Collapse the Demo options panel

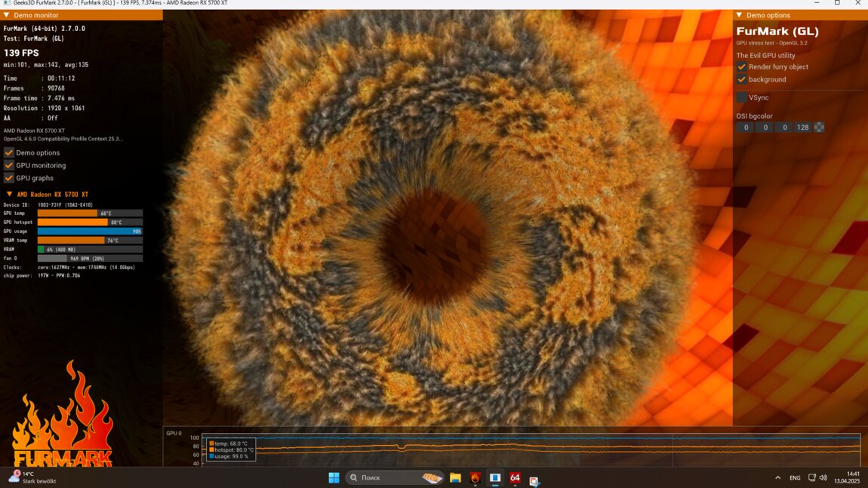[739, 15]
